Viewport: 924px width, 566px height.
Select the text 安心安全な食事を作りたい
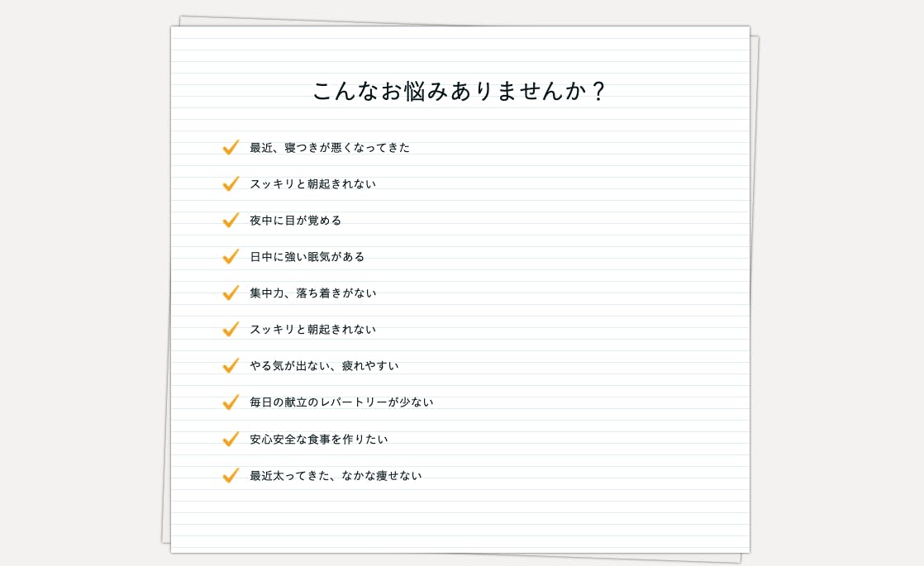318,440
